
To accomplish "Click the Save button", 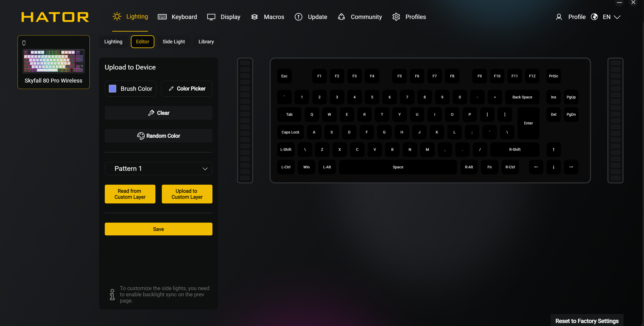I will (x=158, y=229).
